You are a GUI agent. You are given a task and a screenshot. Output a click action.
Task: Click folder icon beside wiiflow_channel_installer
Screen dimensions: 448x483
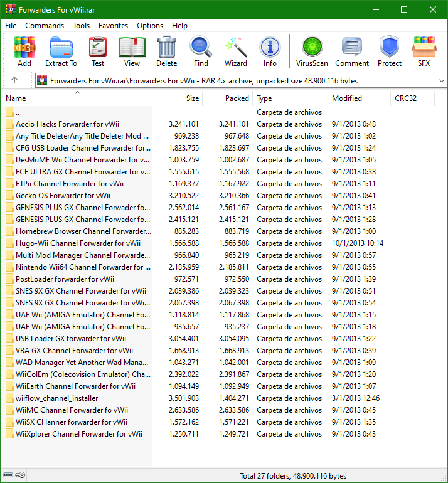[x=9, y=398]
